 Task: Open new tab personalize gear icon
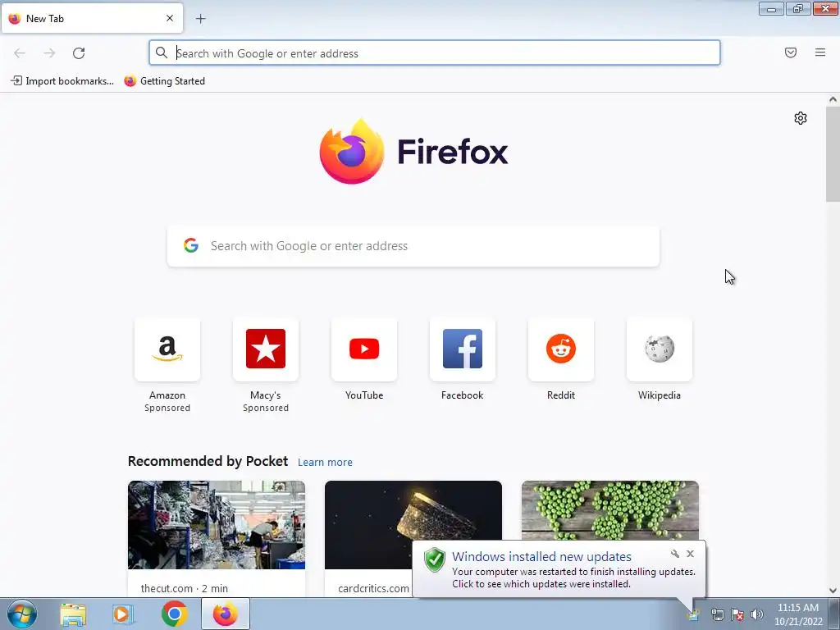coord(801,118)
